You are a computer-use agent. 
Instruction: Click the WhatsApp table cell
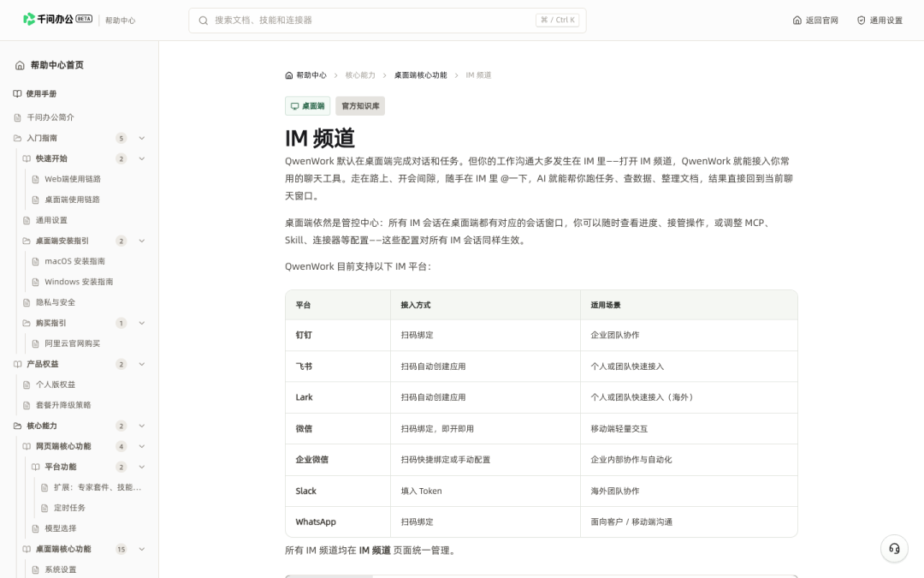[x=338, y=522]
